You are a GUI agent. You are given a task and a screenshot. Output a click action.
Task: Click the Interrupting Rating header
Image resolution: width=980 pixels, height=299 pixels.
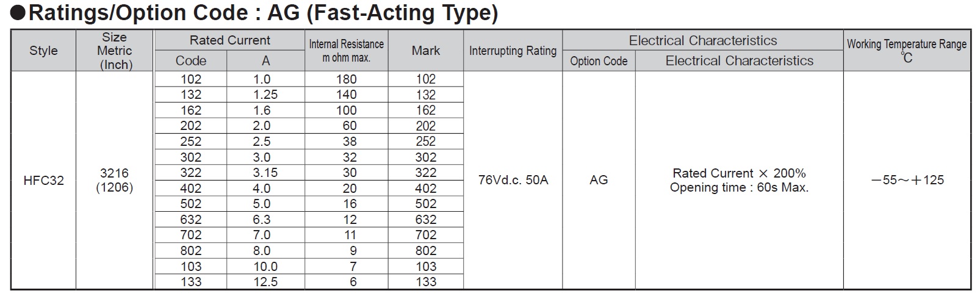click(513, 51)
